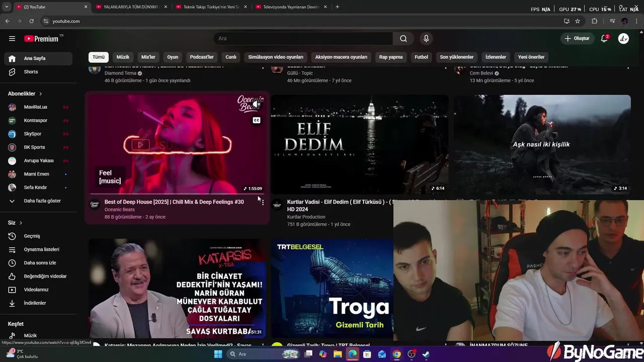644x362 pixels.
Task: Switch to Televizyonda Yayınlanan browser tab
Action: point(290,7)
